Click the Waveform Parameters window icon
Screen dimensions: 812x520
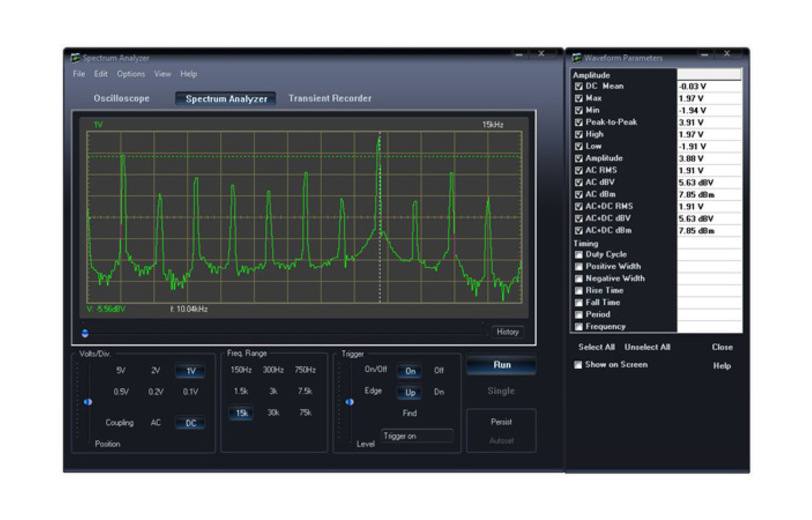point(578,58)
